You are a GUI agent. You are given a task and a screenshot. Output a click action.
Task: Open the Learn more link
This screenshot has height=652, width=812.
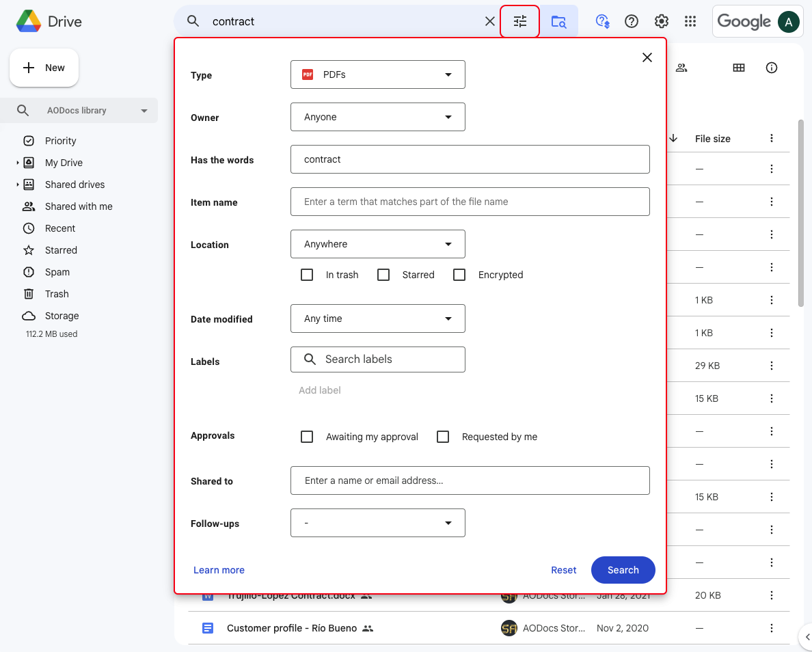(219, 570)
